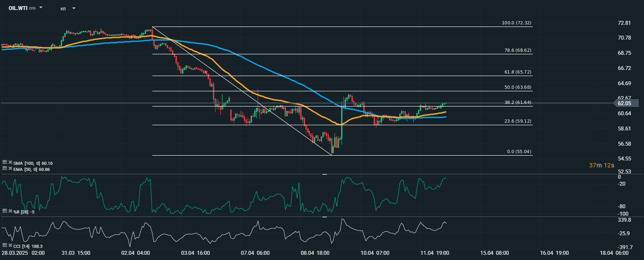Click time axis label 10.04 07:00
This screenshot has height=260, width=644.
click(375, 253)
